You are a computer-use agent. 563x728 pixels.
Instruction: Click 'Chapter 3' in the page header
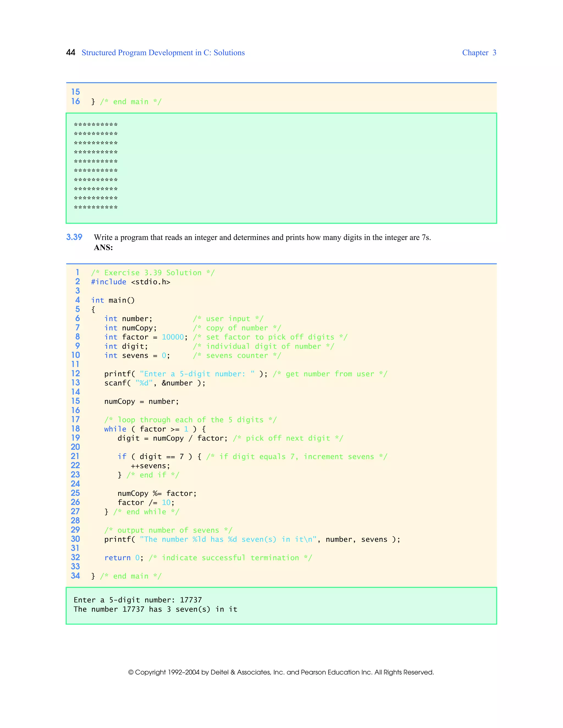(x=479, y=52)
